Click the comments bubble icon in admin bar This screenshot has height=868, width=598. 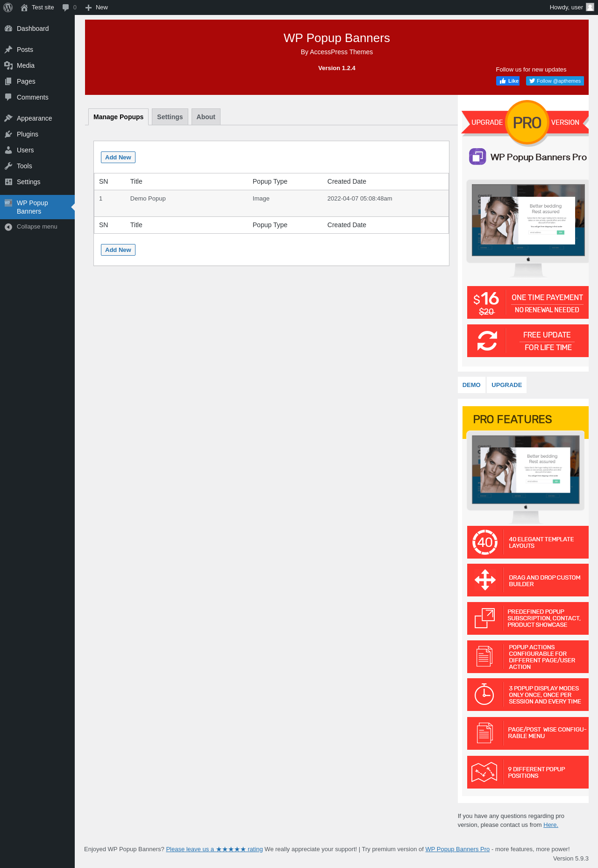coord(65,7)
